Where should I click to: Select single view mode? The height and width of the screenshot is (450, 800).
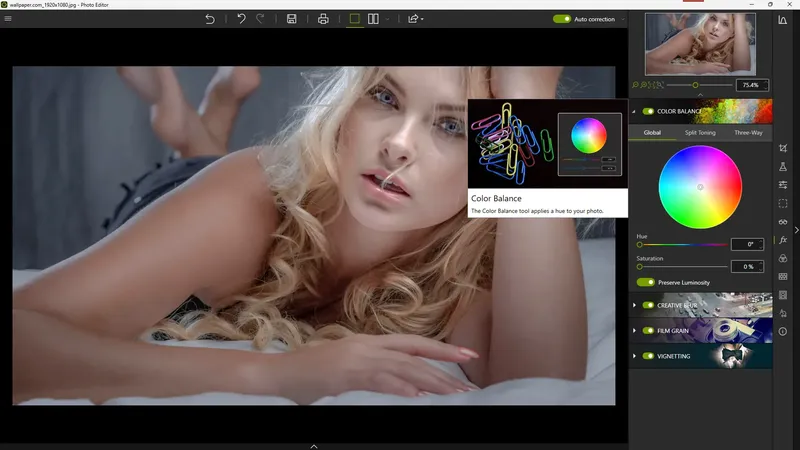coord(355,19)
